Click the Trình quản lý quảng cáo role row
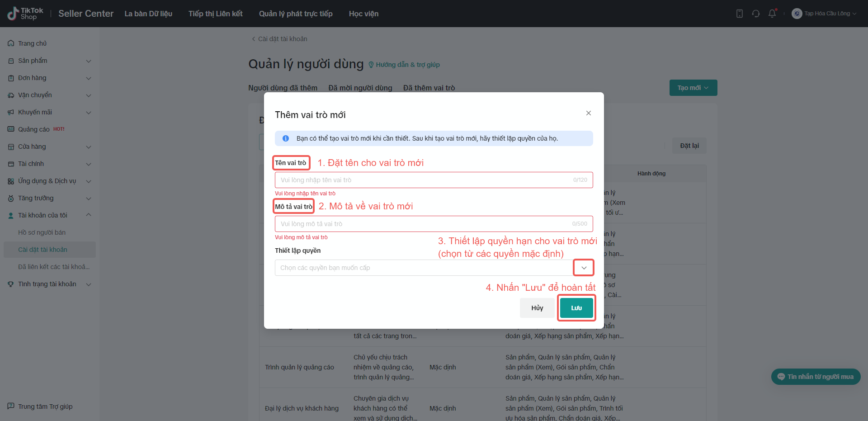868x421 pixels. 483,367
